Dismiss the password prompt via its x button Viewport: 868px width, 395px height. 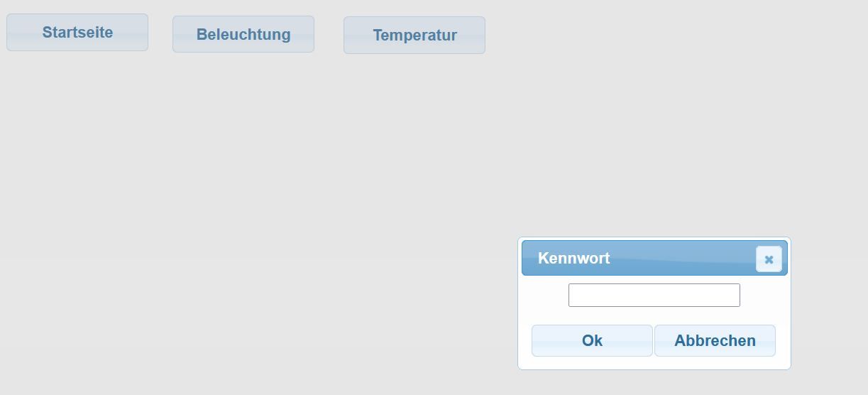pos(769,259)
